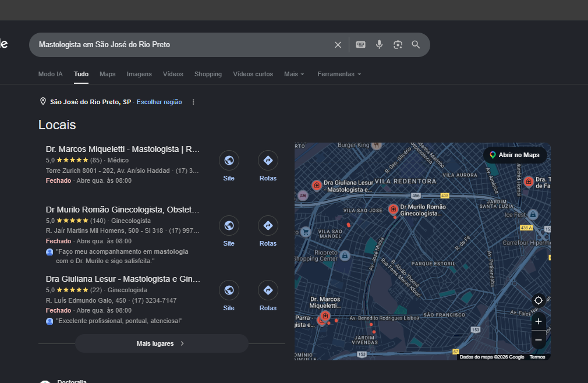The width and height of the screenshot is (588, 383).
Task: Open search by image camera icon
Action: click(x=398, y=45)
